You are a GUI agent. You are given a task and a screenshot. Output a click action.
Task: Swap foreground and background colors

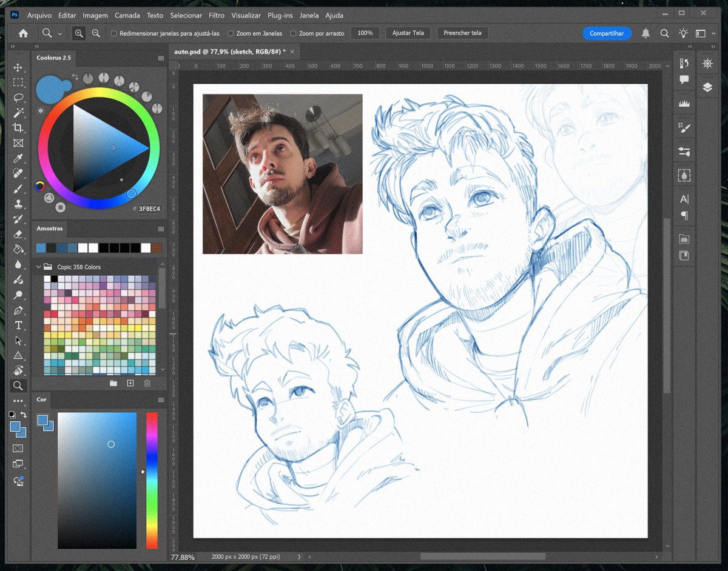[x=24, y=415]
